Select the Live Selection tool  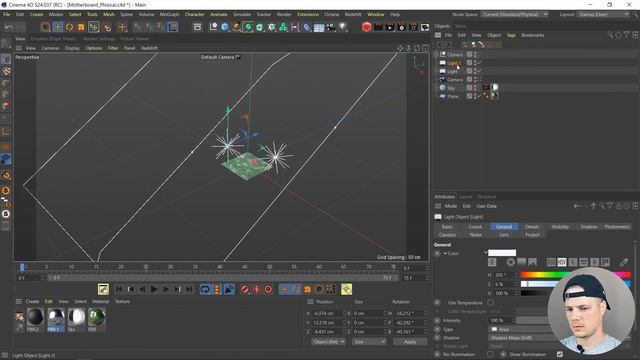pyautogui.click(x=45, y=27)
